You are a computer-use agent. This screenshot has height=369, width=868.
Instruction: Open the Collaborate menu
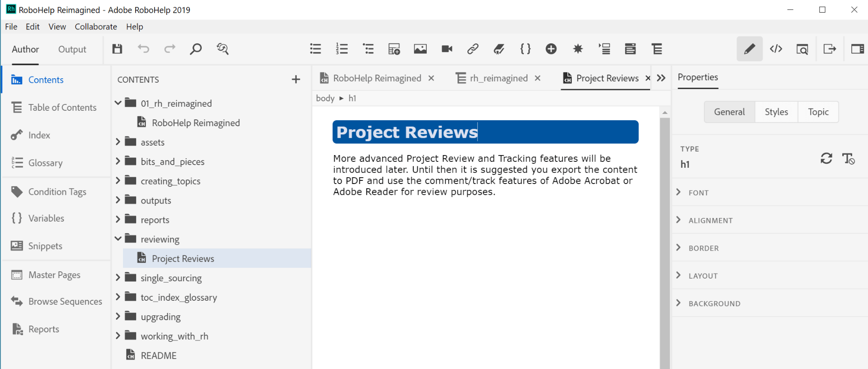[x=96, y=27]
